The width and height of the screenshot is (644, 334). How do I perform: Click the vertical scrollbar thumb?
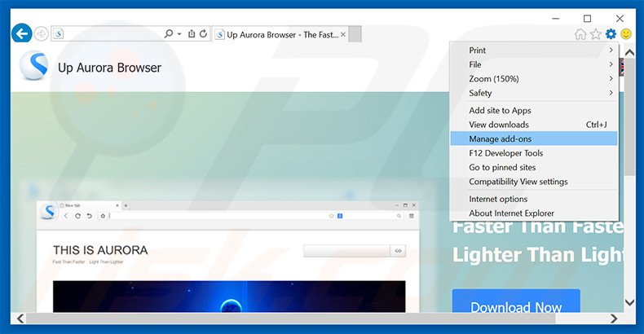[x=629, y=117]
